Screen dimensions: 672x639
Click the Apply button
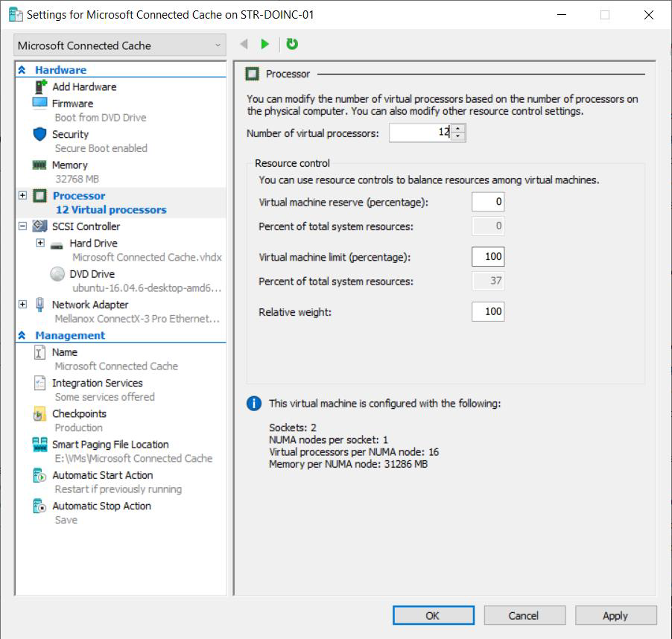tap(615, 615)
